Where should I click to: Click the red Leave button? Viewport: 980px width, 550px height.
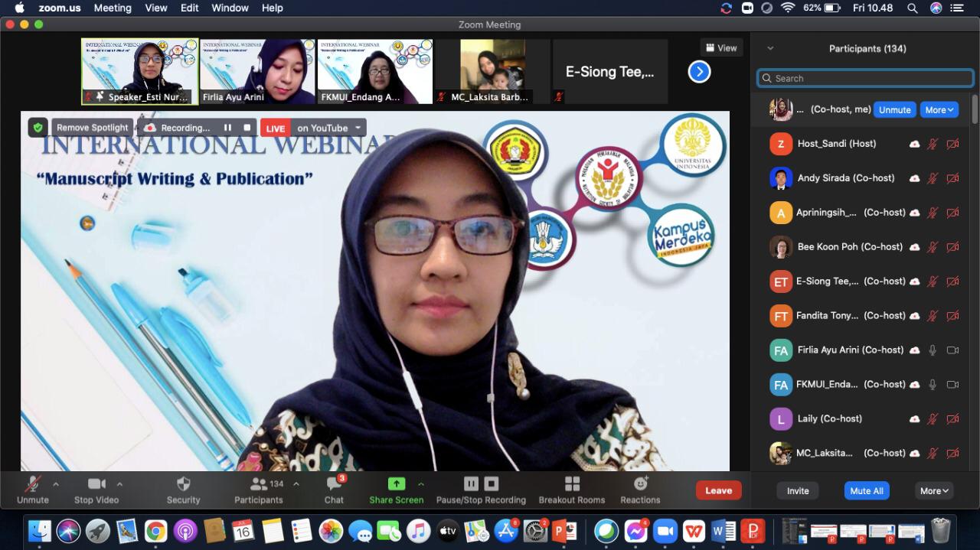[718, 490]
